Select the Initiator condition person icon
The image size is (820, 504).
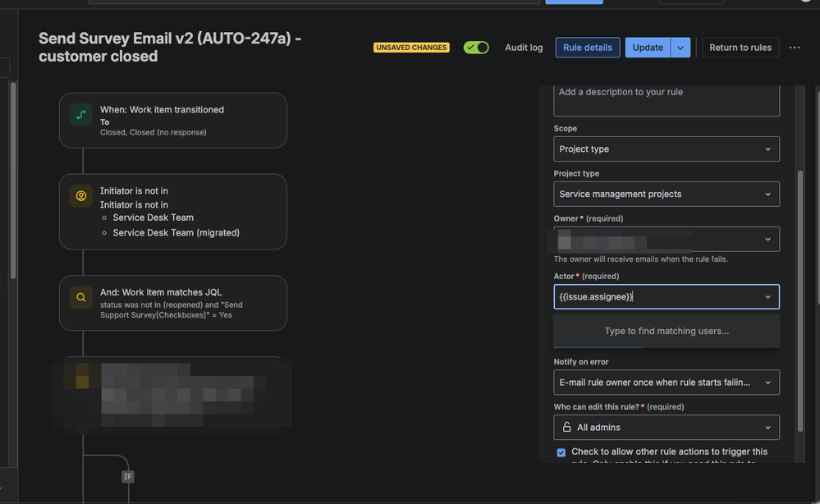point(80,195)
